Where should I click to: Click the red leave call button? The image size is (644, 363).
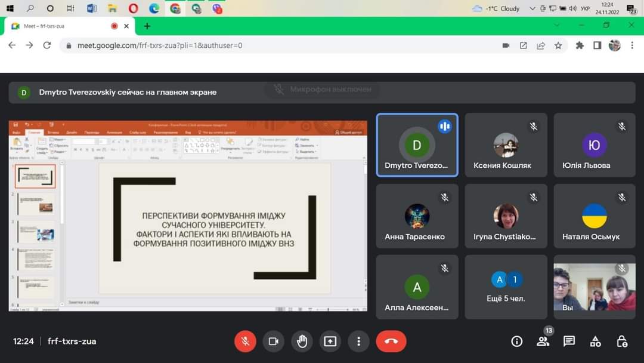click(x=391, y=342)
